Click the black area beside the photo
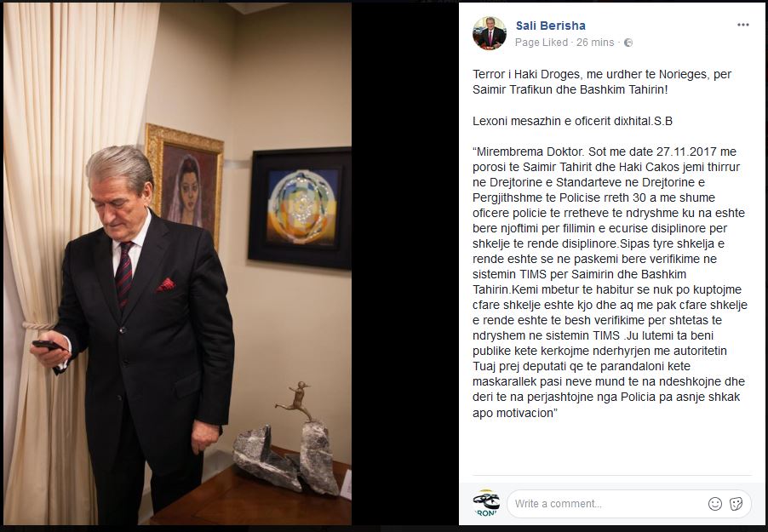Viewport: 768px width, 532px height. pos(404,265)
